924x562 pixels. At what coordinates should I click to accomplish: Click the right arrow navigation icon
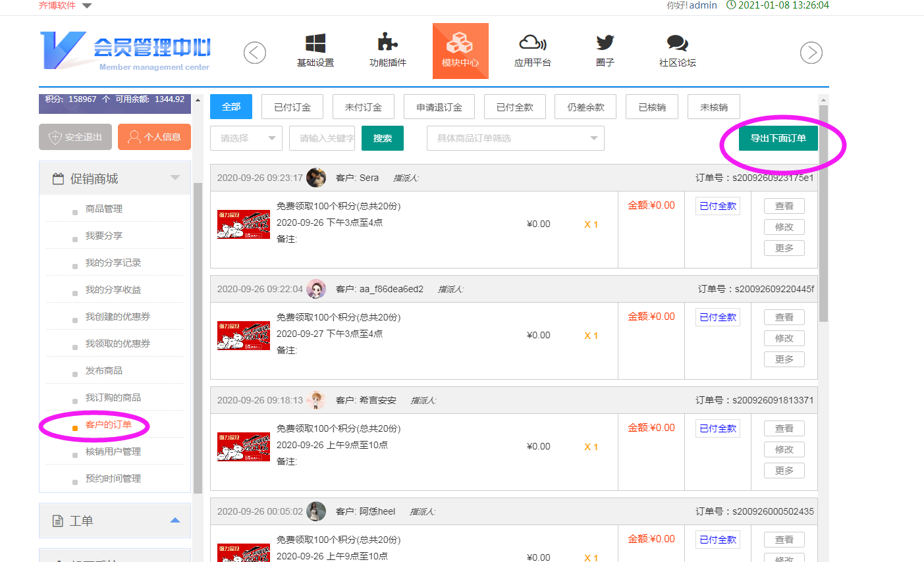811,53
